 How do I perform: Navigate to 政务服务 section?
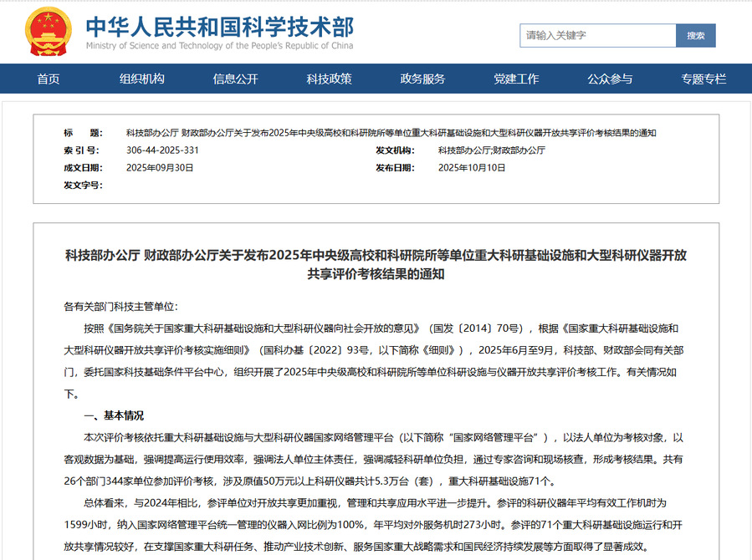pyautogui.click(x=422, y=79)
